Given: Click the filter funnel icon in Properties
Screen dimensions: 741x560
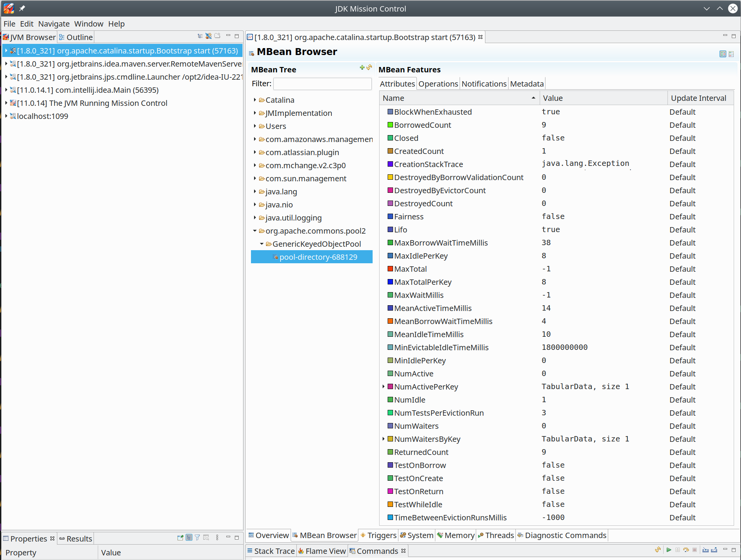Looking at the screenshot, I should tap(197, 538).
